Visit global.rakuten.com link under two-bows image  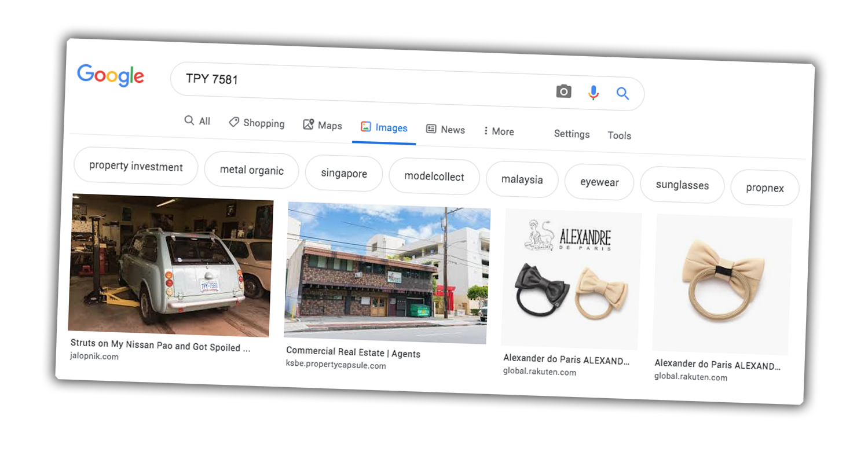(x=540, y=372)
